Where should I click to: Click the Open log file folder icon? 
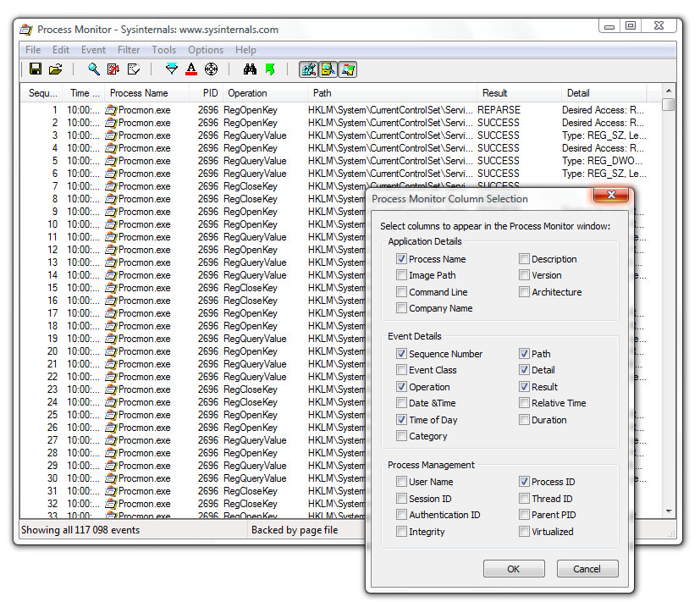pos(55,69)
